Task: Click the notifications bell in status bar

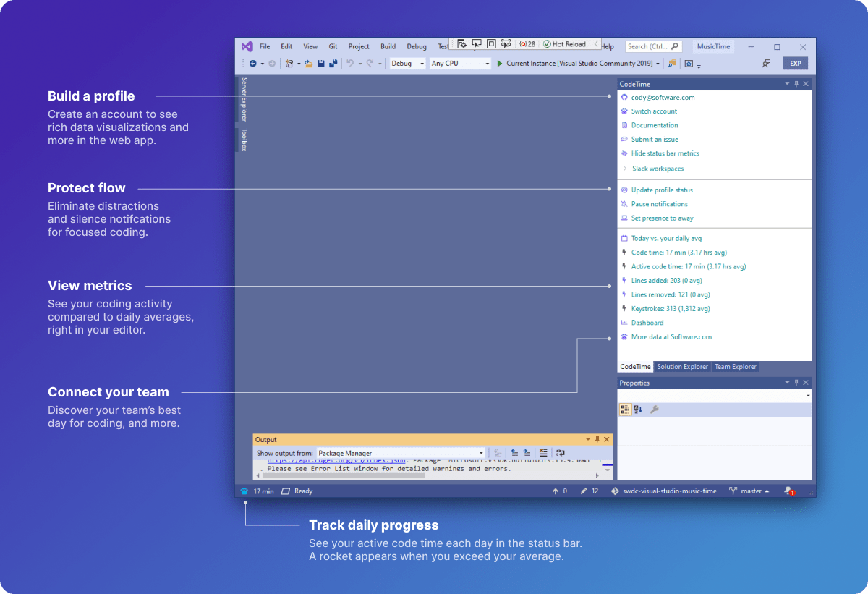Action: [788, 491]
